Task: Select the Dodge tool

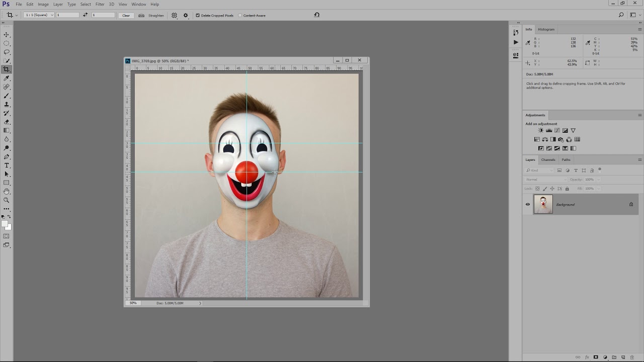Action: (x=7, y=148)
